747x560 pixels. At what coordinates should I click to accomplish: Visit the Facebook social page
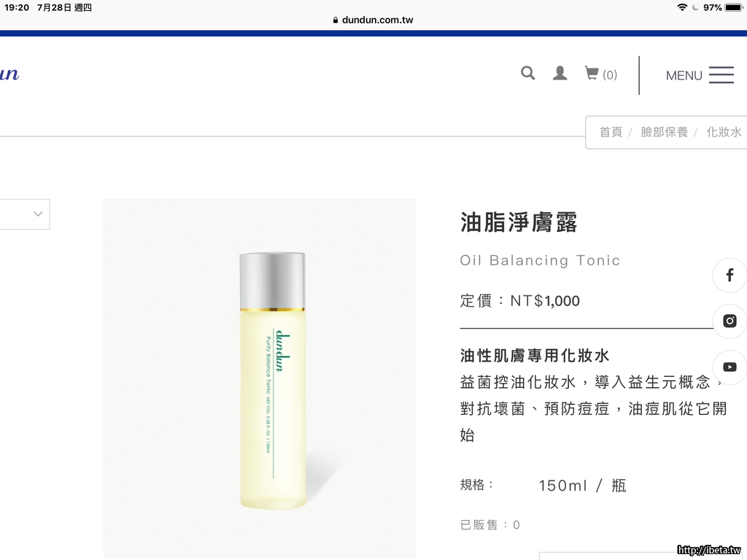click(729, 275)
